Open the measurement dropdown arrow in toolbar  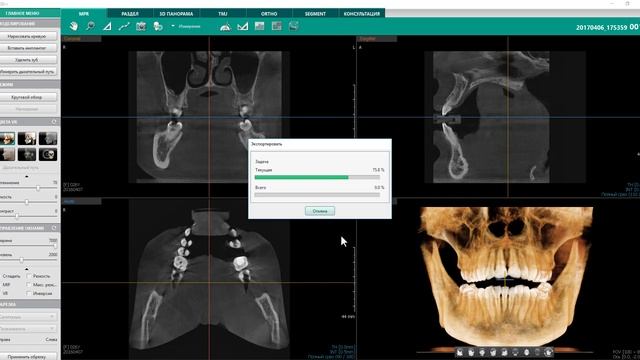point(173,26)
